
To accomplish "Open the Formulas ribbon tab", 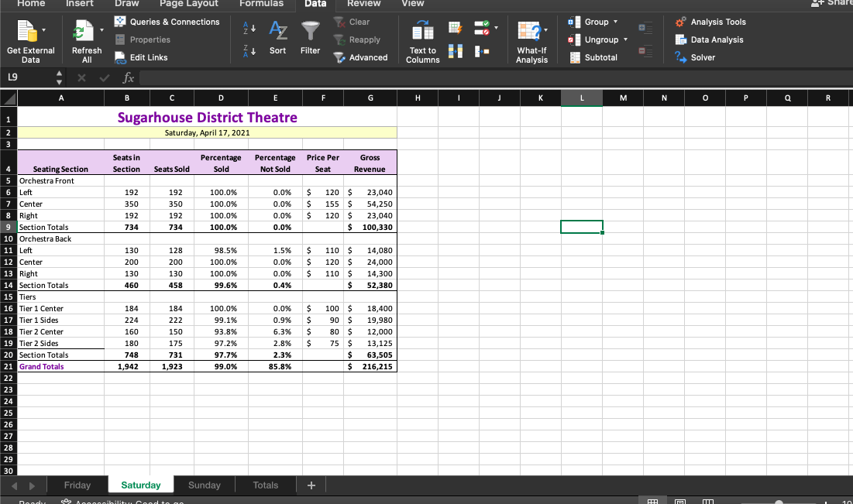I will pos(262,4).
